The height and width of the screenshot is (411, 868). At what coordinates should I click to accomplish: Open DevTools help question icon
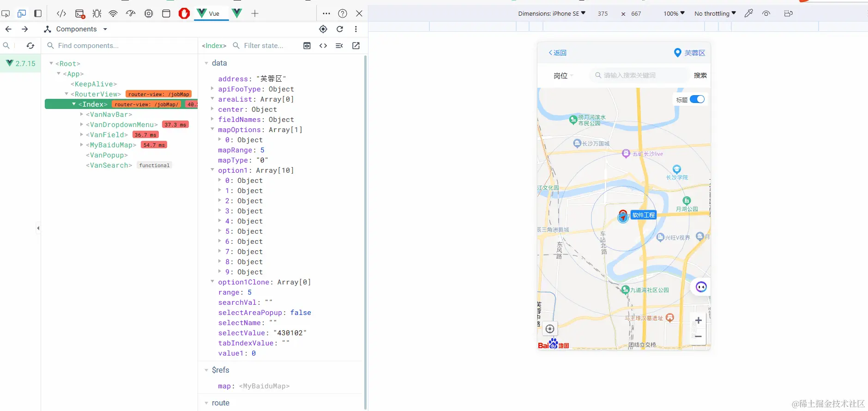pyautogui.click(x=343, y=13)
